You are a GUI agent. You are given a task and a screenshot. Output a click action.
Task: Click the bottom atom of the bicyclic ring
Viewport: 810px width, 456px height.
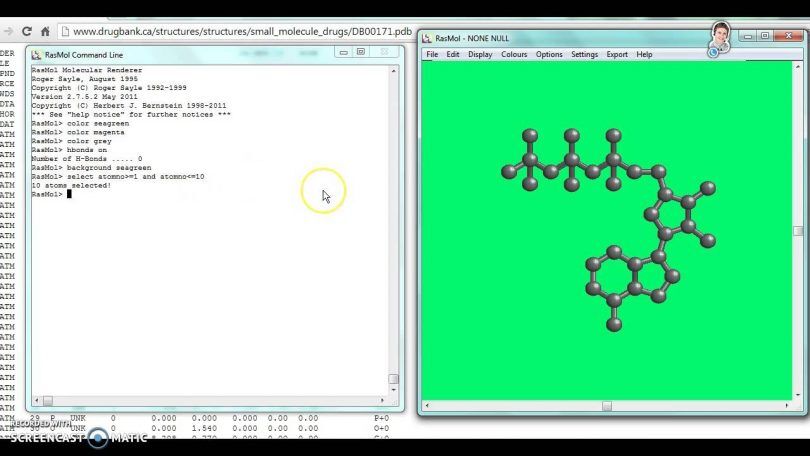click(x=614, y=324)
